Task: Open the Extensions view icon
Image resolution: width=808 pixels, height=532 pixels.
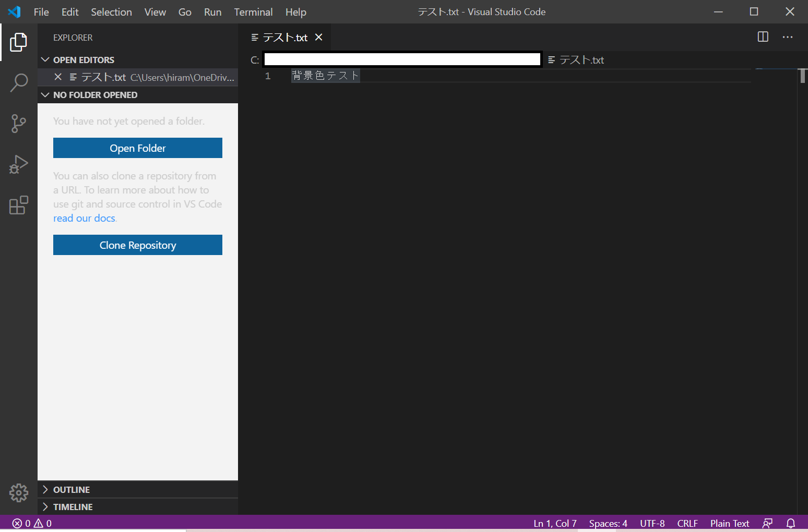Action: click(x=19, y=205)
